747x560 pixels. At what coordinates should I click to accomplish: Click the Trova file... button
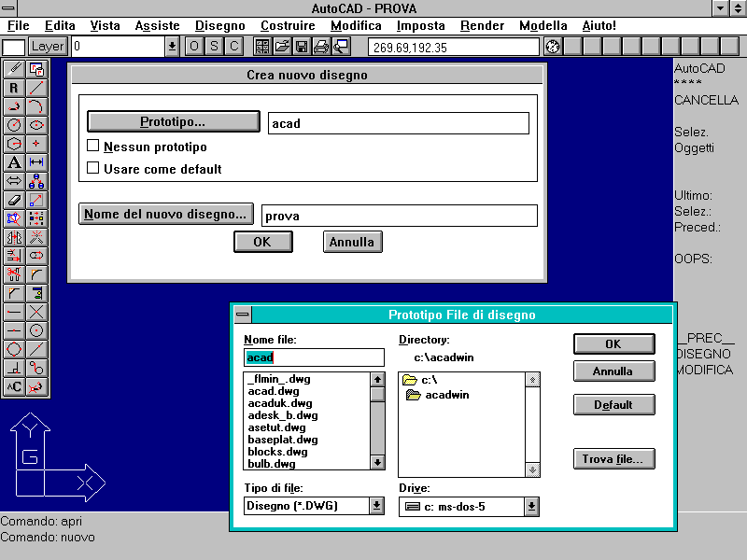point(614,459)
